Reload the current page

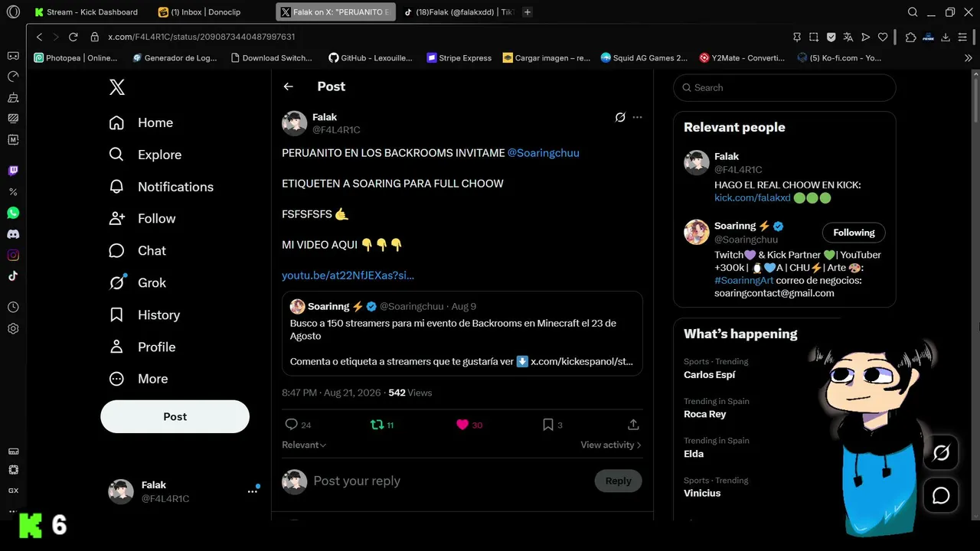(73, 37)
